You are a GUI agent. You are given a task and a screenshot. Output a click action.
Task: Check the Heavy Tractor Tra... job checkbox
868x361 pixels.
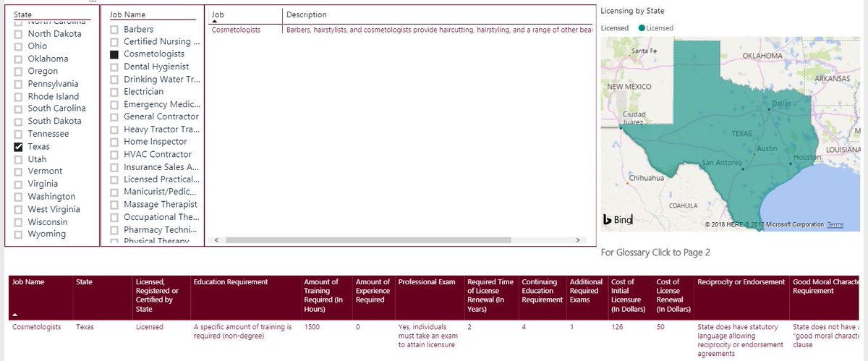[114, 129]
